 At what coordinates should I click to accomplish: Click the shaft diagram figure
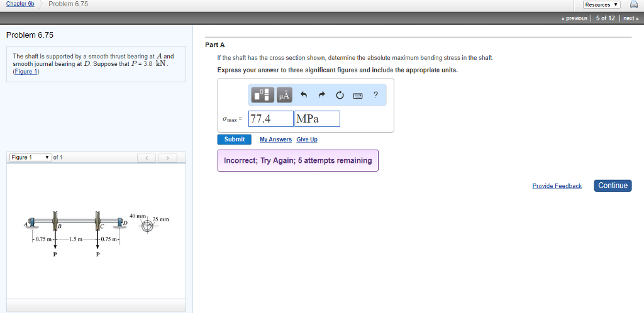tap(97, 233)
